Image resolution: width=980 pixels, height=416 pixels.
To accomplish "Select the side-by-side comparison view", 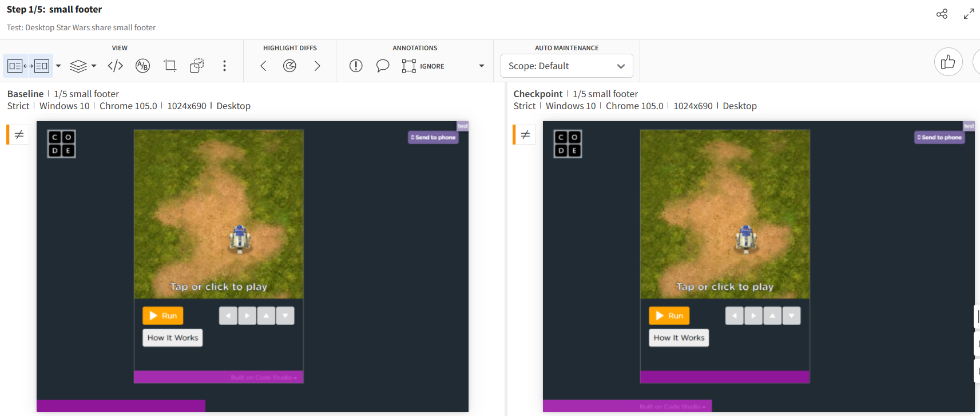I will 28,66.
